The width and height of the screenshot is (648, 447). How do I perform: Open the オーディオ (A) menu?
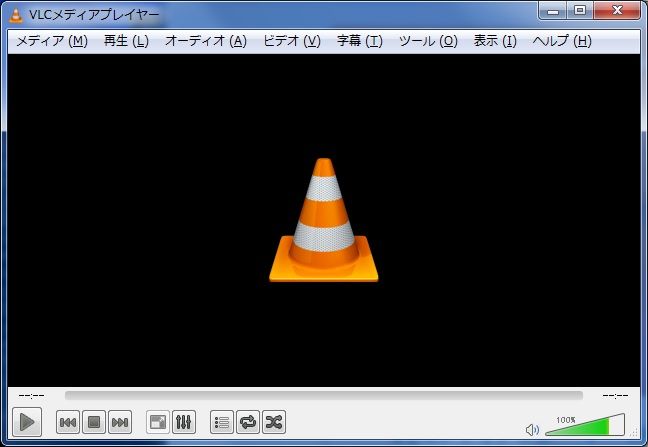(206, 41)
